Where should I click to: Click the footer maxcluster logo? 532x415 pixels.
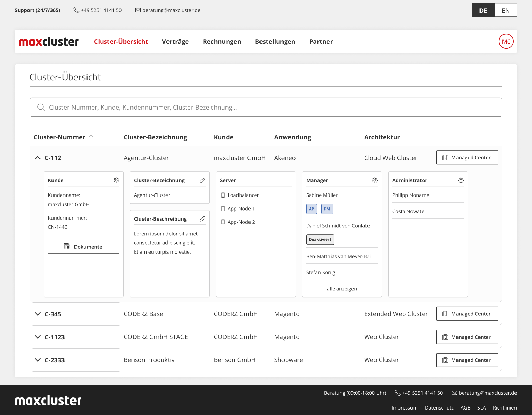pos(48,401)
